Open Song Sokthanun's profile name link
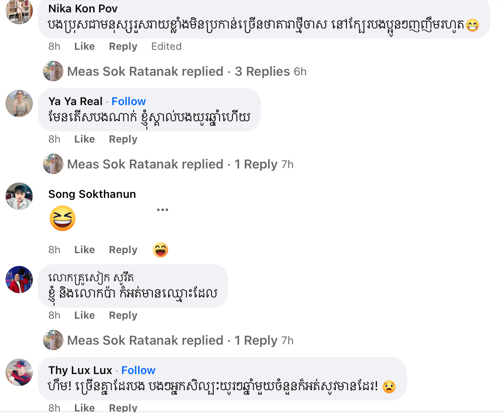Viewport: 504px width, 420px height. click(x=92, y=194)
